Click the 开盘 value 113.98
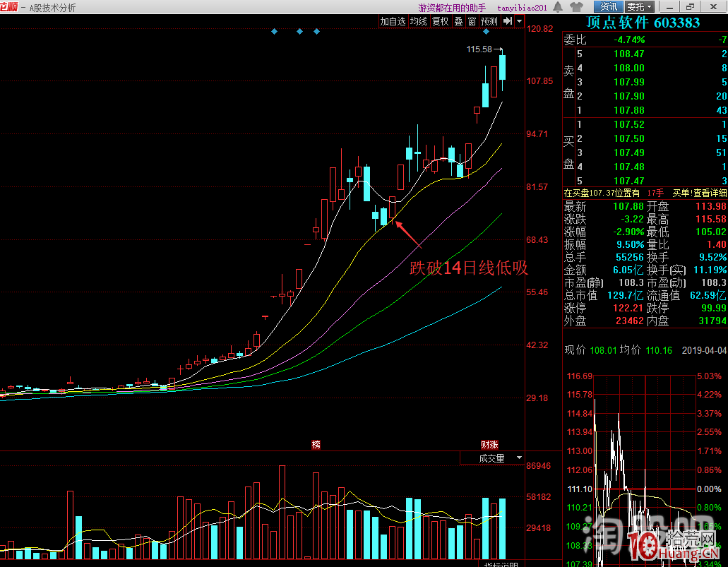Image resolution: width=728 pixels, height=567 pixels. [711, 206]
